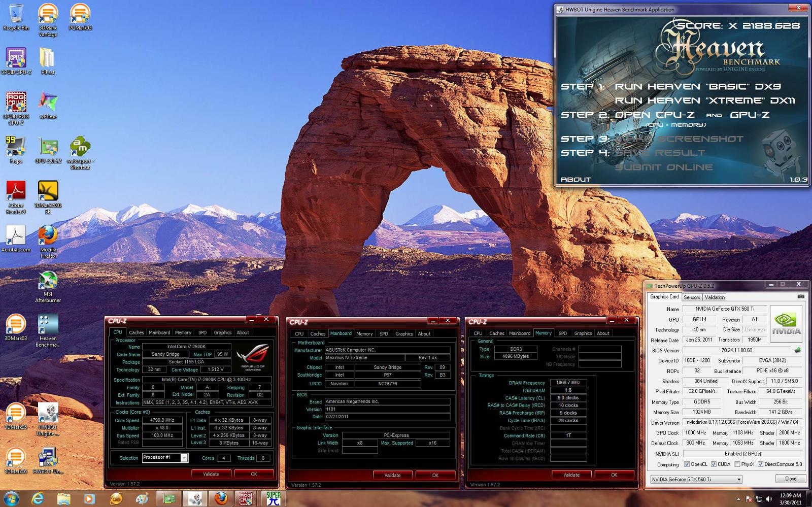
Task: Open SPD tab in the left CPU-Z window
Action: coord(202,332)
